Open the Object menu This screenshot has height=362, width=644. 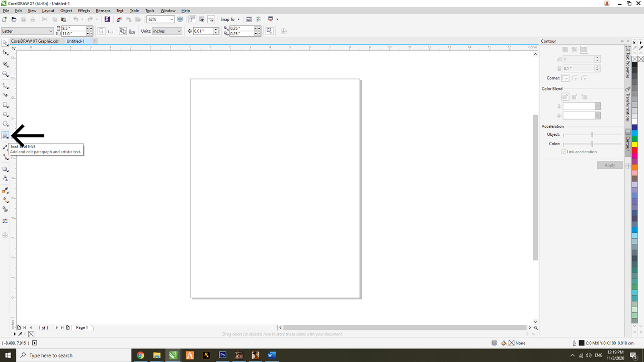point(66,11)
